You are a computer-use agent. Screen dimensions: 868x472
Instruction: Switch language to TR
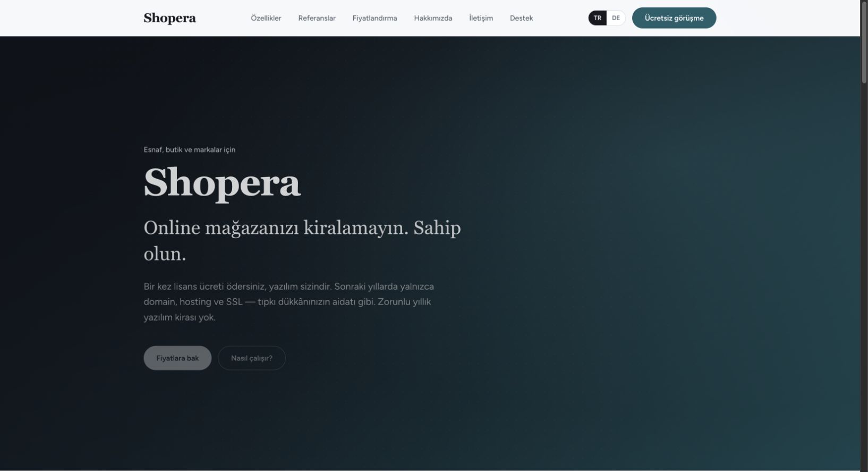[x=598, y=18]
